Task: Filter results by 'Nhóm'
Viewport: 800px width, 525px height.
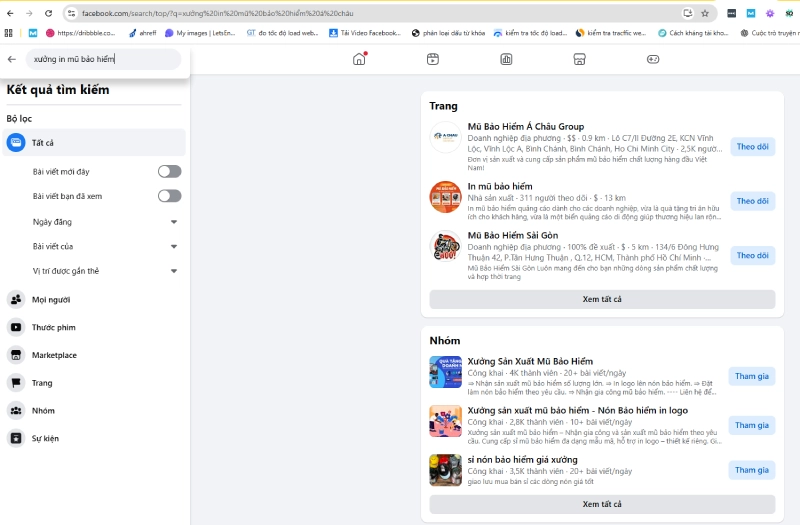Action: tap(94, 410)
